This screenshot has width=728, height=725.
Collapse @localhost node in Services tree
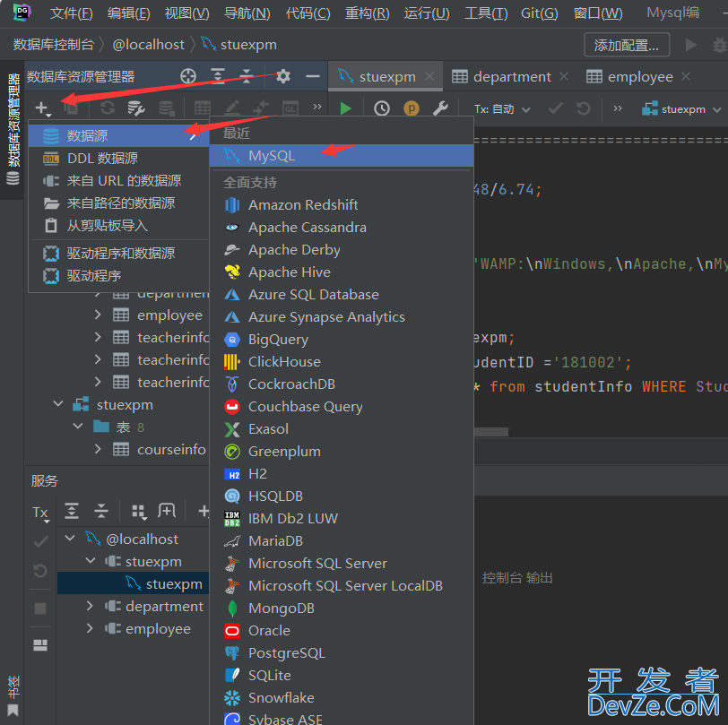coord(70,539)
